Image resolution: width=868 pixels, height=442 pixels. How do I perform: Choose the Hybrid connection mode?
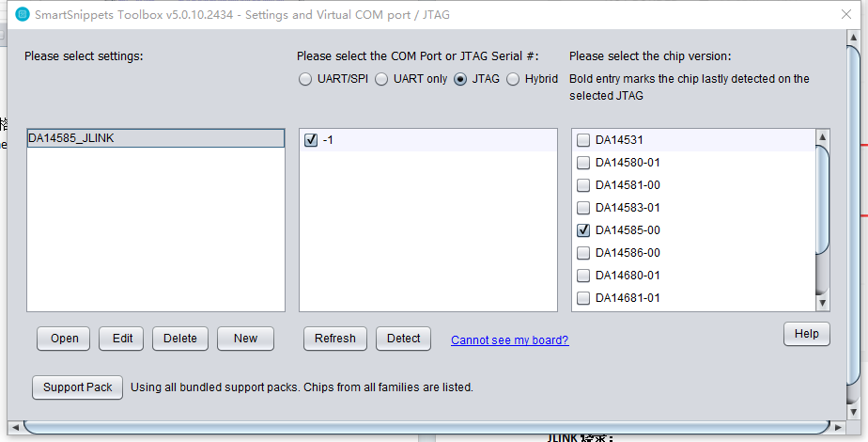[x=513, y=79]
